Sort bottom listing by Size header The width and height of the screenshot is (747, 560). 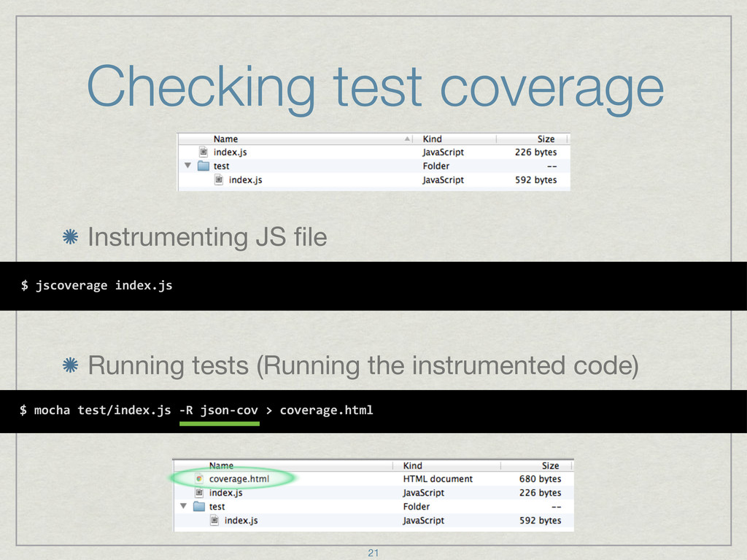click(x=550, y=465)
